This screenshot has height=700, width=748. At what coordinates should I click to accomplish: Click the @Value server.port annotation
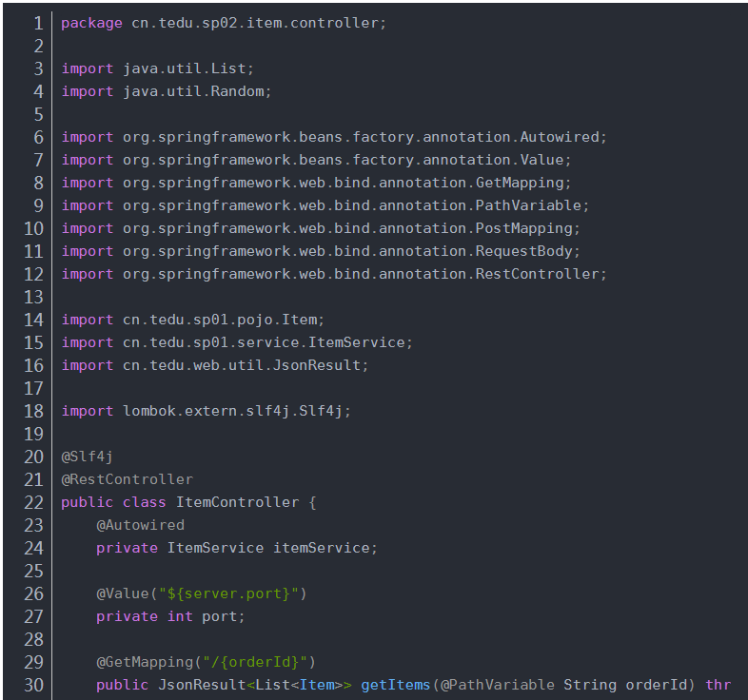point(202,593)
